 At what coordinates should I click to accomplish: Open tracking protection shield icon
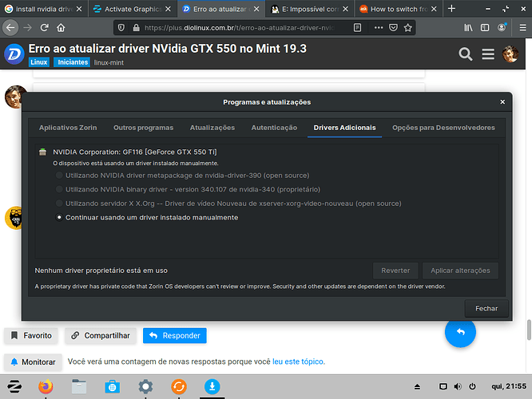121,27
